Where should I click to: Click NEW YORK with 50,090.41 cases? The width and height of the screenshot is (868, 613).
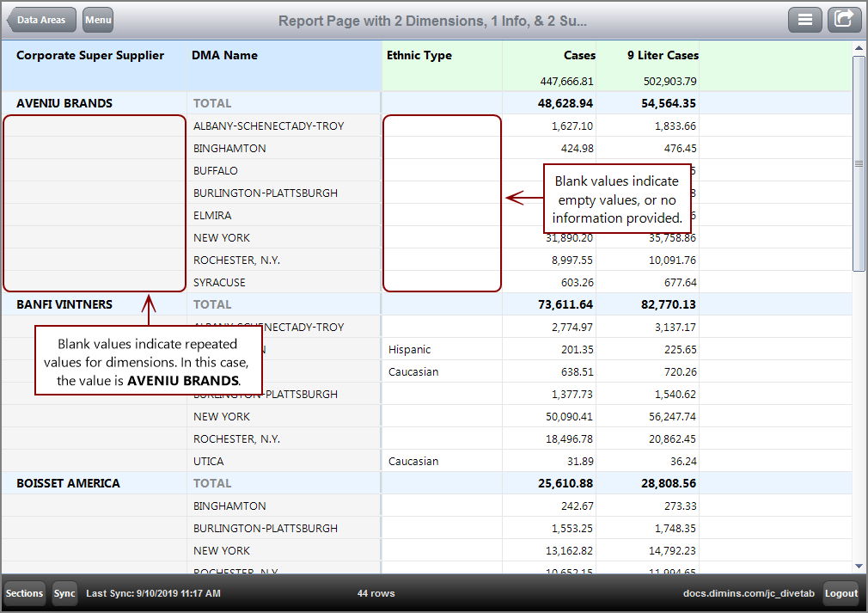[x=222, y=416]
